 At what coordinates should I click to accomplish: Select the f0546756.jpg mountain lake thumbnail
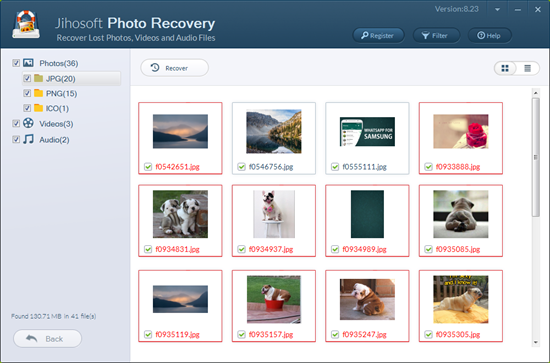pos(274,131)
